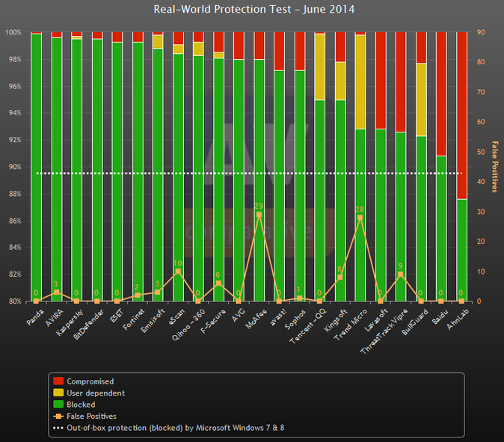504x442 pixels.
Task: Click the Sophos false positive marker 1
Action: (x=300, y=298)
